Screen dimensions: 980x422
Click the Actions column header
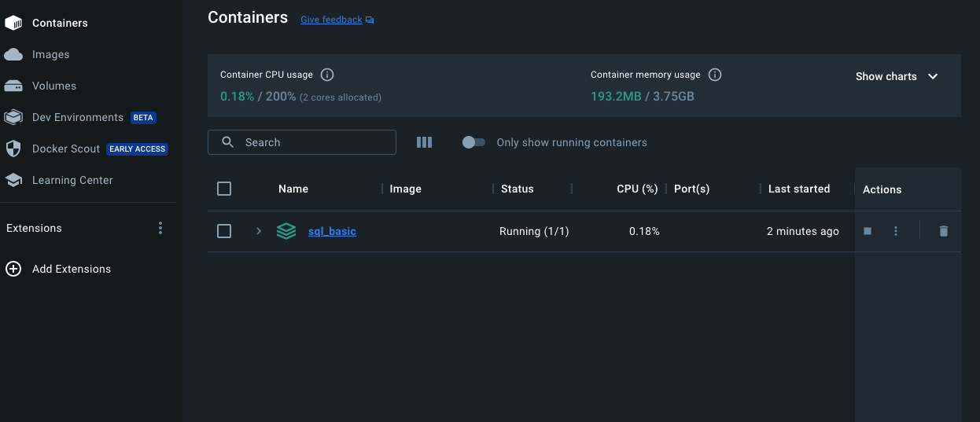click(x=882, y=189)
